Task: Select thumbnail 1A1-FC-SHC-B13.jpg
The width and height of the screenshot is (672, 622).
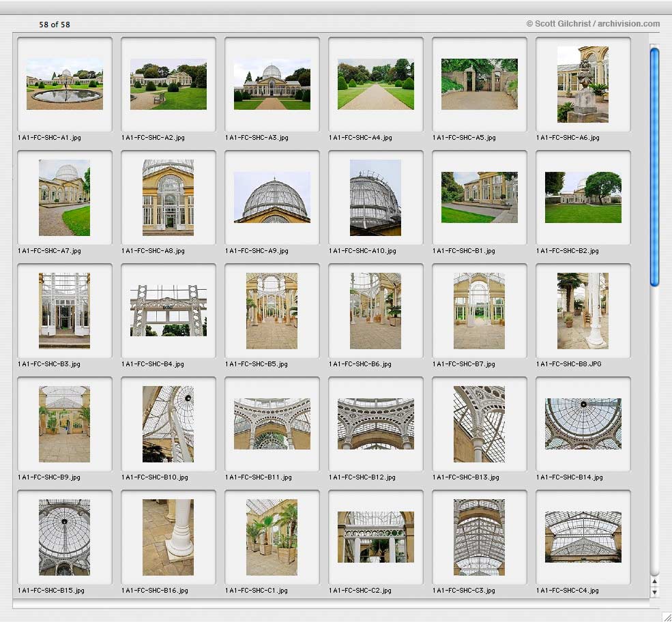Action: tap(479, 424)
